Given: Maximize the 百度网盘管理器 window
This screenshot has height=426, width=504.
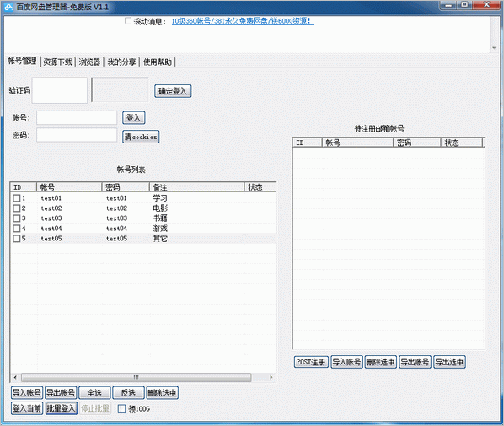Looking at the screenshot, I should coord(464,5).
